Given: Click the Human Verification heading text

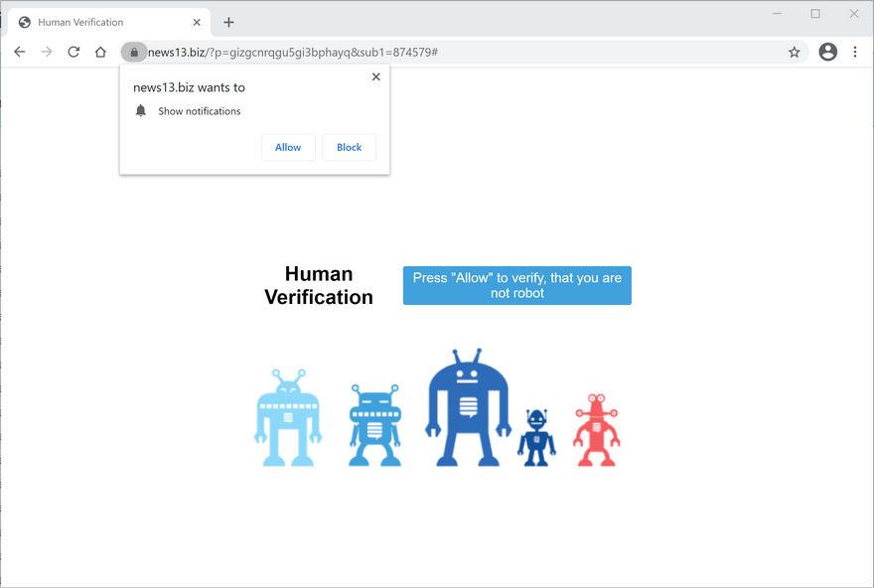Looking at the screenshot, I should (318, 285).
